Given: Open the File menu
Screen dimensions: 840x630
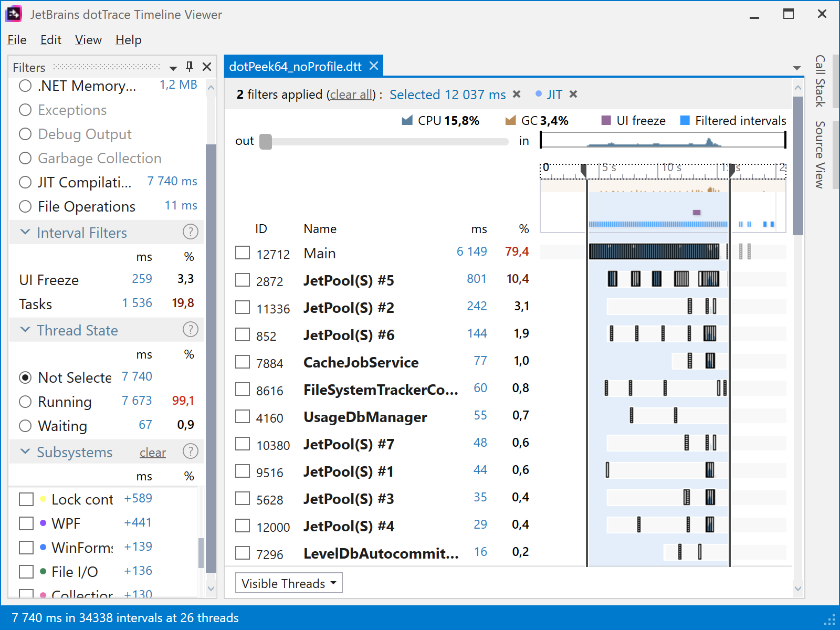Looking at the screenshot, I should tap(17, 40).
